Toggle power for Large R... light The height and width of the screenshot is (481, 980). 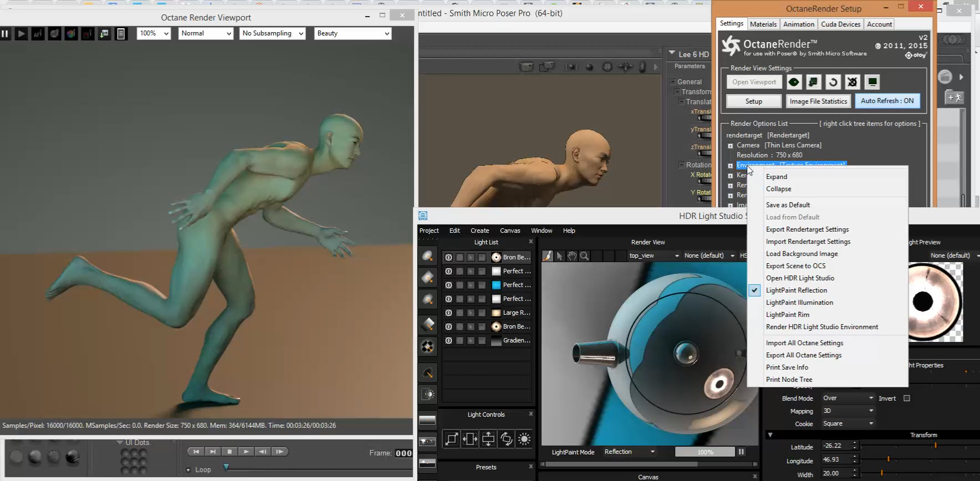point(448,313)
